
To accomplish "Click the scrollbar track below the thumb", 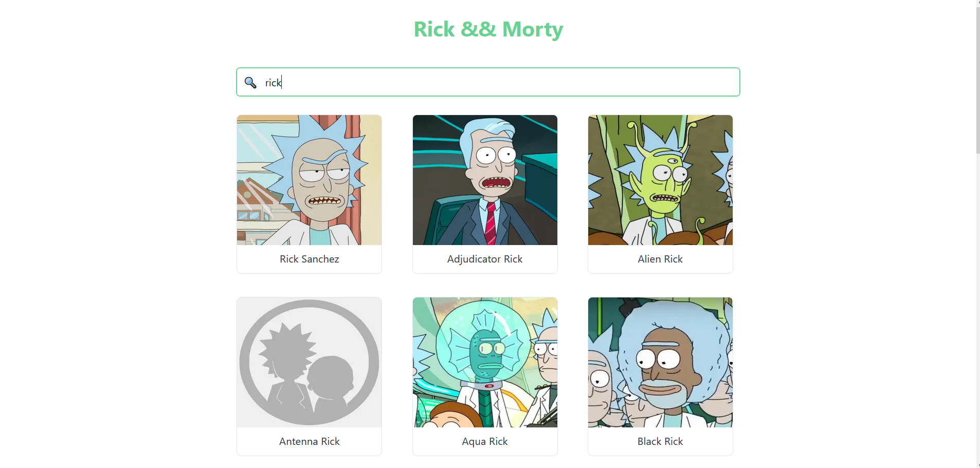I will 978,308.
